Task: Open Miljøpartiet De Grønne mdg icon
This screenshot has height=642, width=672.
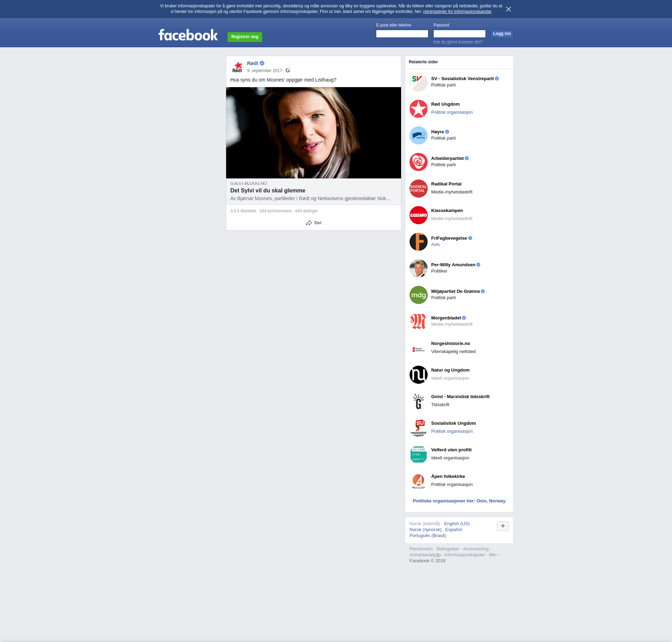Action: pyautogui.click(x=418, y=295)
